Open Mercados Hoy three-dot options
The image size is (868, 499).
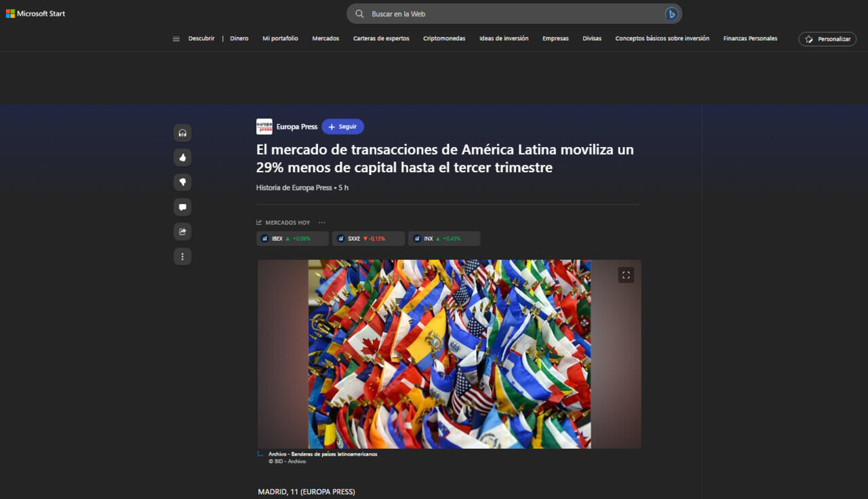(321, 222)
